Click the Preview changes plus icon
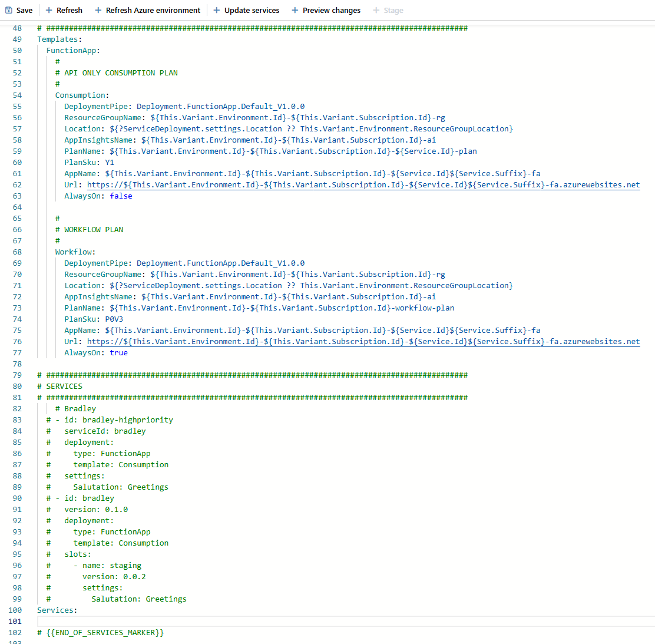The width and height of the screenshot is (655, 644). tap(295, 10)
